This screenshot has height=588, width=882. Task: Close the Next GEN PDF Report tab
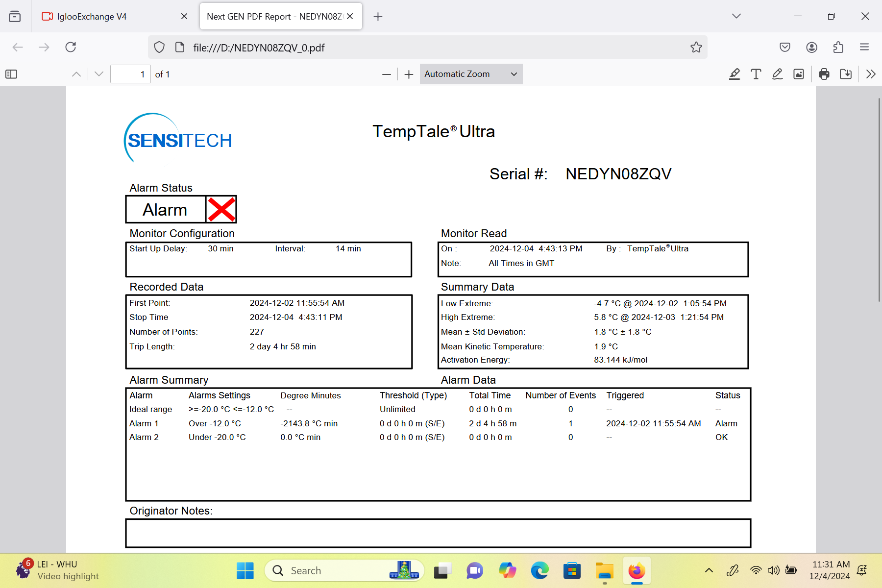pos(350,16)
